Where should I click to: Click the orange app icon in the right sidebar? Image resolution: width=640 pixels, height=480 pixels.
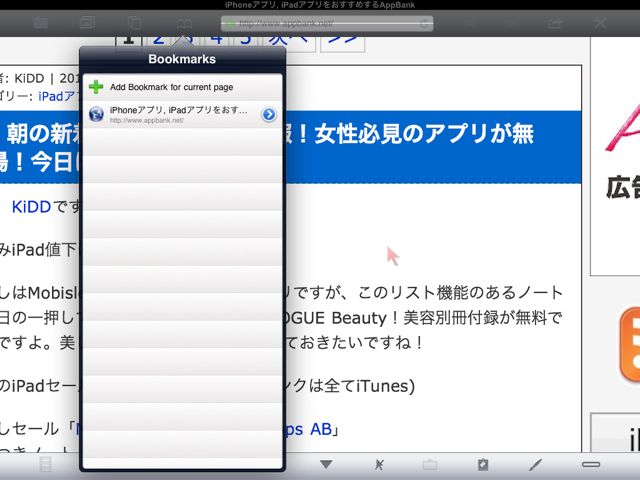coord(629,345)
